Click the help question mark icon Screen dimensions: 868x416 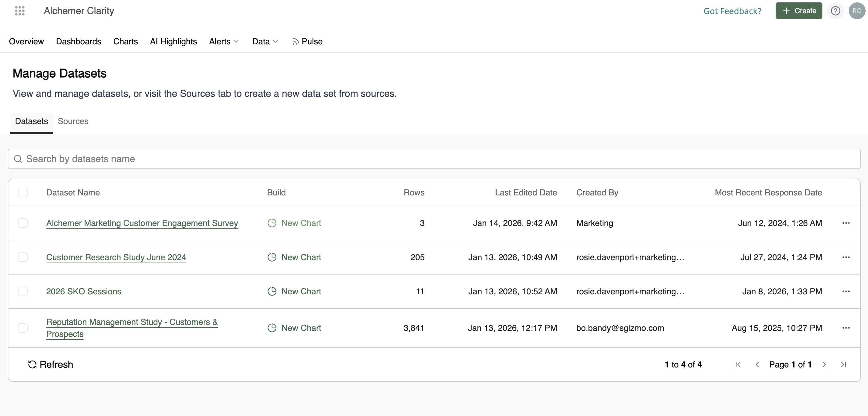point(835,11)
